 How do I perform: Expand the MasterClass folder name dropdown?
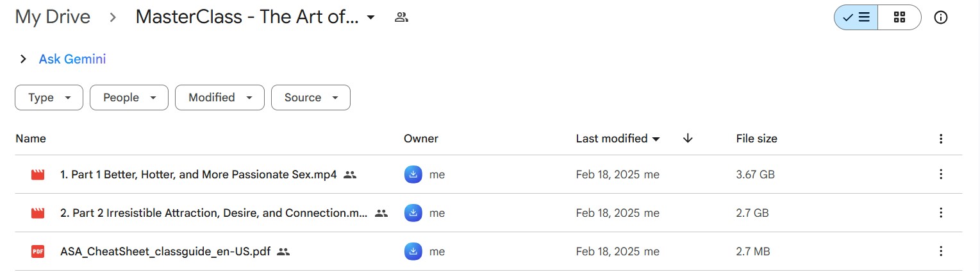(370, 18)
